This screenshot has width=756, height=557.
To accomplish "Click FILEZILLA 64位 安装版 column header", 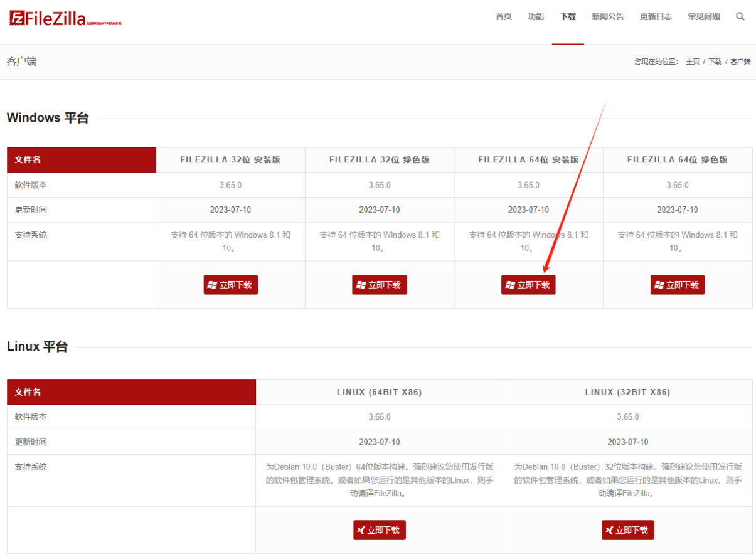I will coord(528,160).
